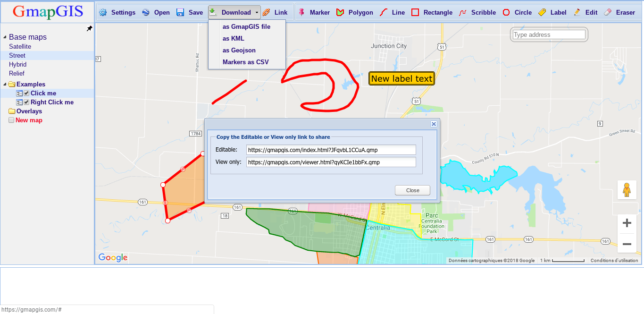Activate the Rectangle tool
This screenshot has width=644, height=314.
432,13
